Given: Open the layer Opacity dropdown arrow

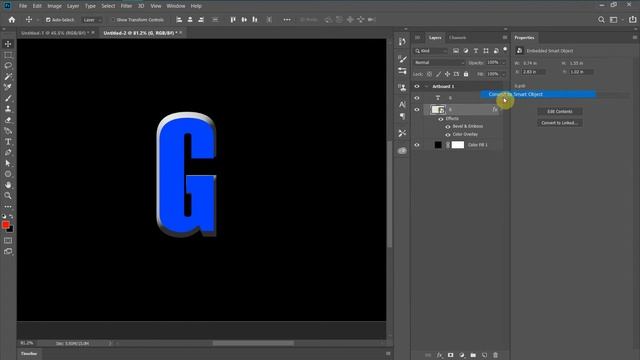Looking at the screenshot, I should pyautogui.click(x=504, y=62).
